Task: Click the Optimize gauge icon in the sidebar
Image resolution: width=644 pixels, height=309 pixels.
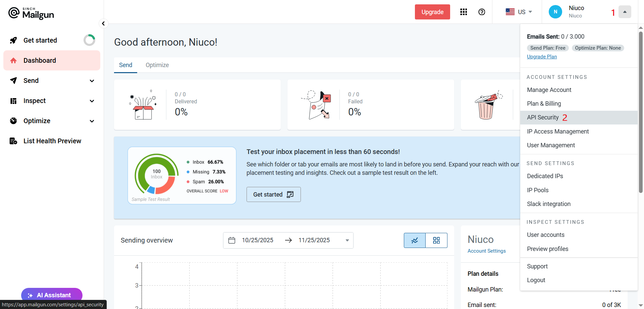Action: coord(13,121)
